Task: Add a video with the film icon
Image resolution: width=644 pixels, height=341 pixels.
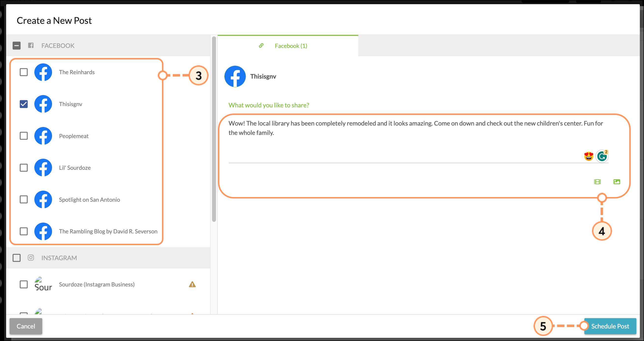Action: click(x=597, y=182)
